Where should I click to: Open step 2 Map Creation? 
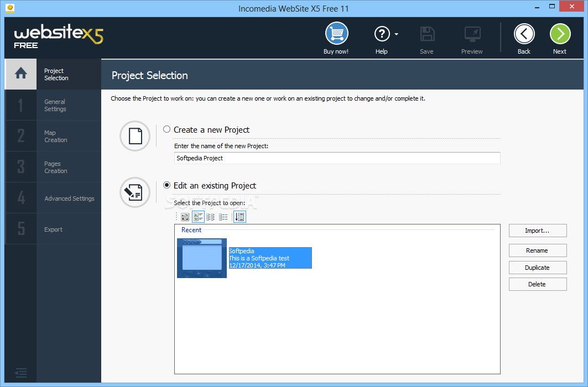pos(53,137)
